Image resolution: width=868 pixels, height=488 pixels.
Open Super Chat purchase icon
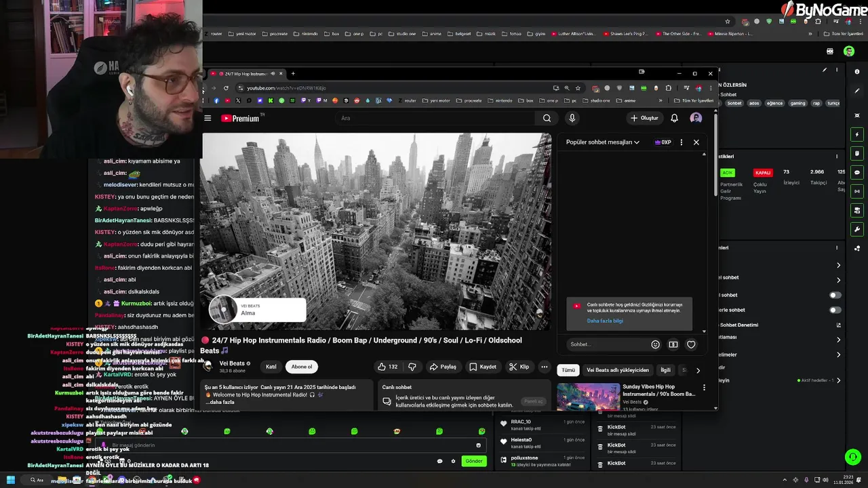pos(673,344)
